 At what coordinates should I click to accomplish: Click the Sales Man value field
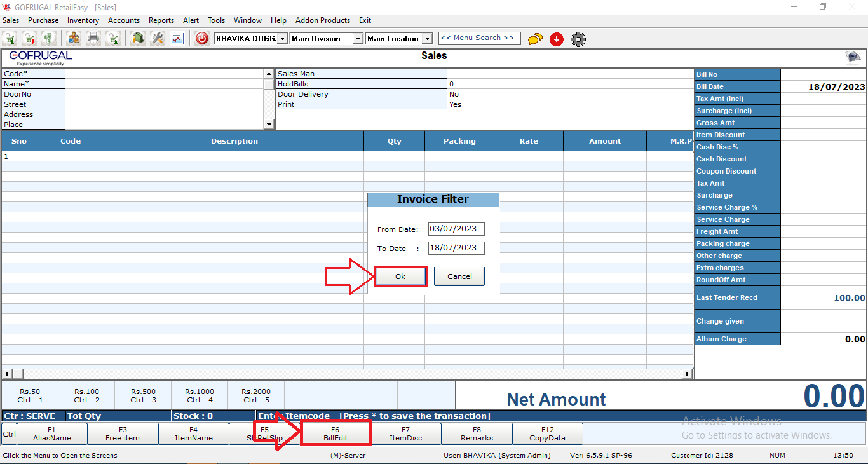(x=569, y=74)
